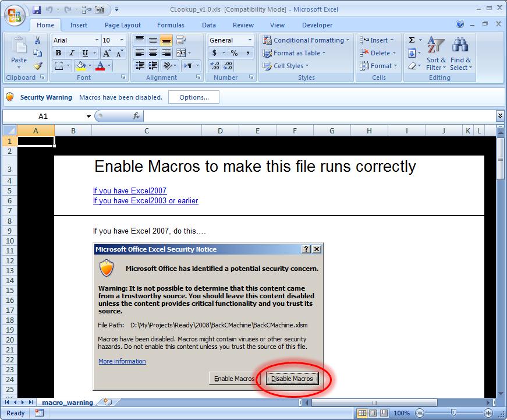Switch to Page Layout view in status bar
507x420 pixels.
pyautogui.click(x=373, y=413)
